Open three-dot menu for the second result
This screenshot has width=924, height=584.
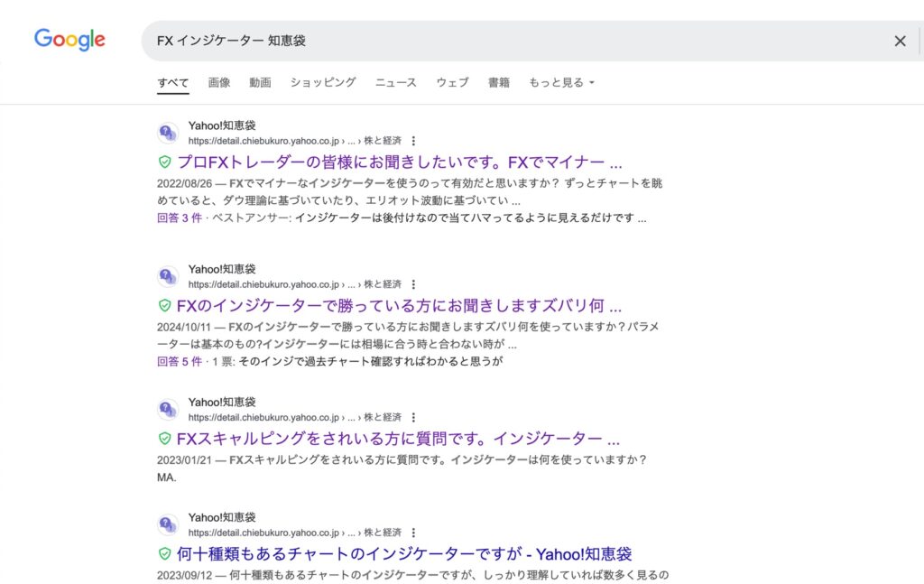click(413, 284)
